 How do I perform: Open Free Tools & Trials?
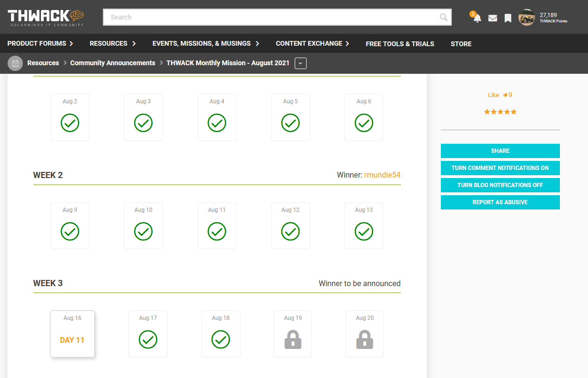coord(400,44)
